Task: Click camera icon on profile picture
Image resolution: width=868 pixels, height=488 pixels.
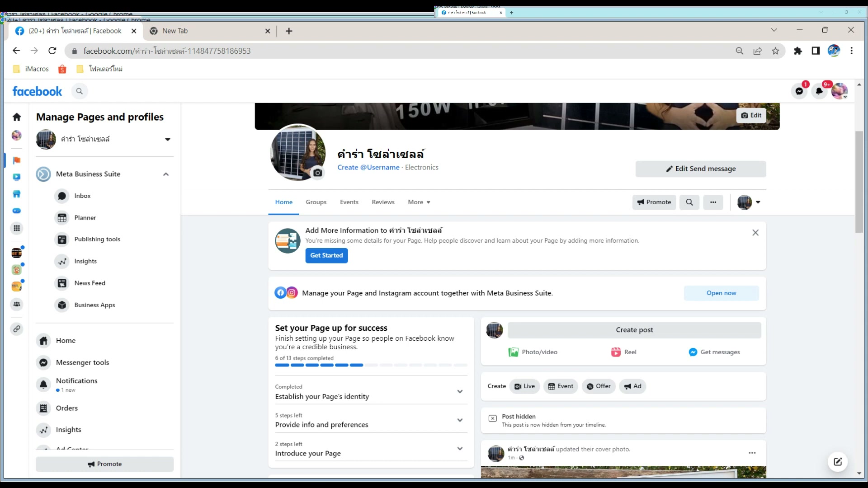Action: (318, 173)
